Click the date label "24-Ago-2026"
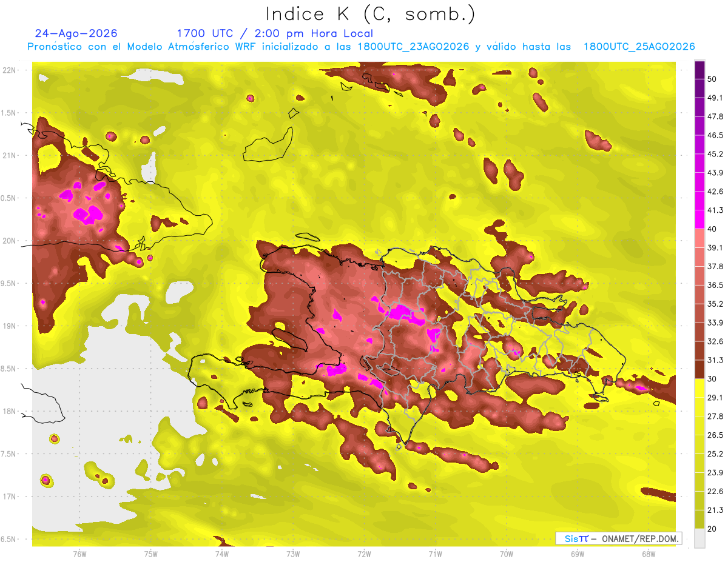 coord(76,33)
